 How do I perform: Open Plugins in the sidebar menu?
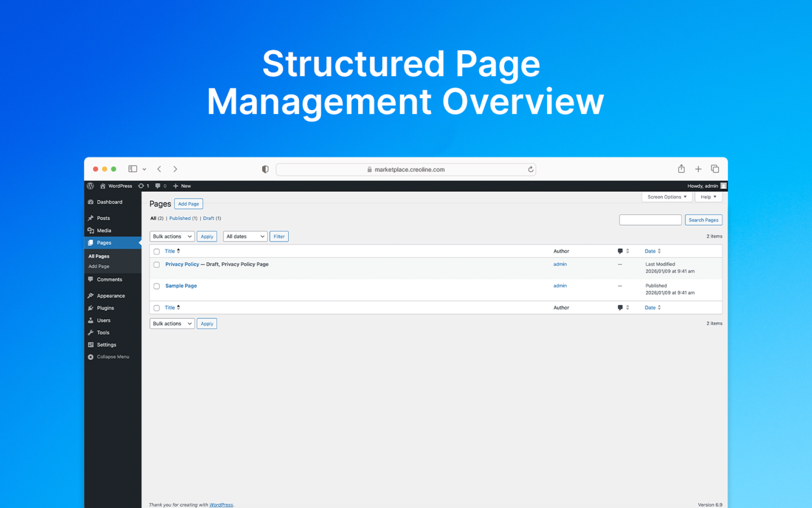[x=105, y=308]
